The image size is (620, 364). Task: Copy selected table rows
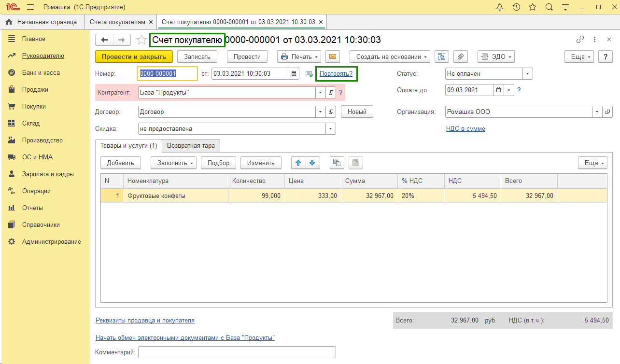337,163
